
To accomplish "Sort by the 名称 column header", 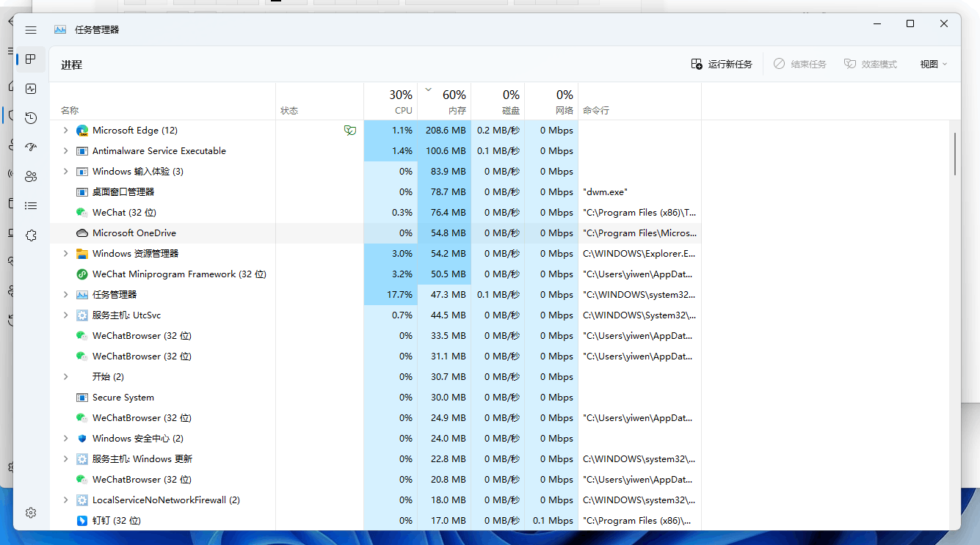I will (x=162, y=101).
